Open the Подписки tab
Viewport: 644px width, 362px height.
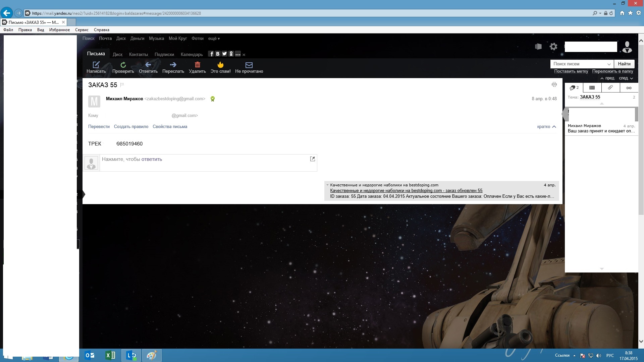point(164,54)
